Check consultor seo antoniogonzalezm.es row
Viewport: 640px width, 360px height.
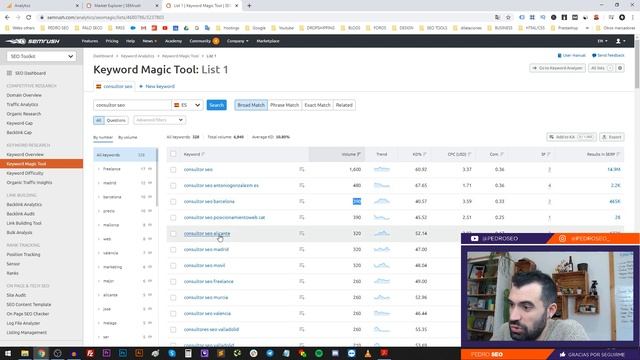(173, 186)
